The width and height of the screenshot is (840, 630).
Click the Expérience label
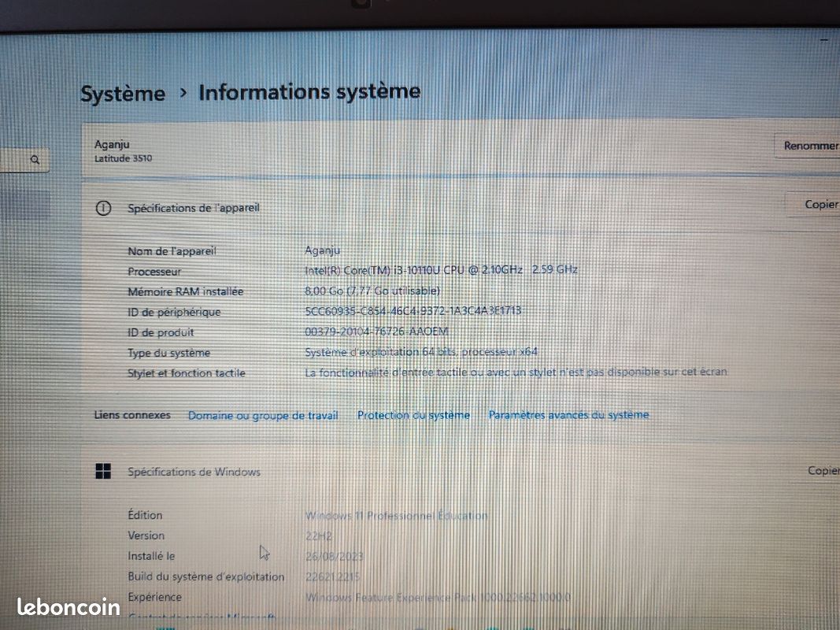(x=155, y=597)
